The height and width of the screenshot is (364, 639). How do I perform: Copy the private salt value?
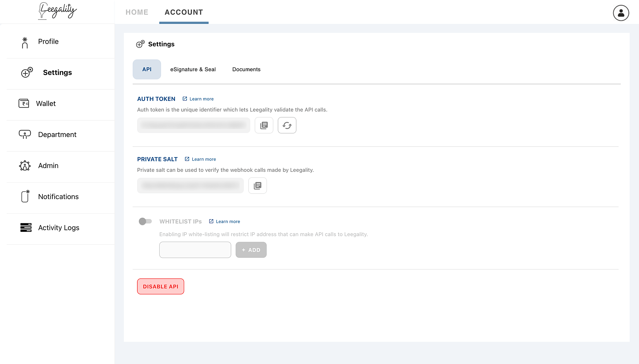pyautogui.click(x=258, y=186)
